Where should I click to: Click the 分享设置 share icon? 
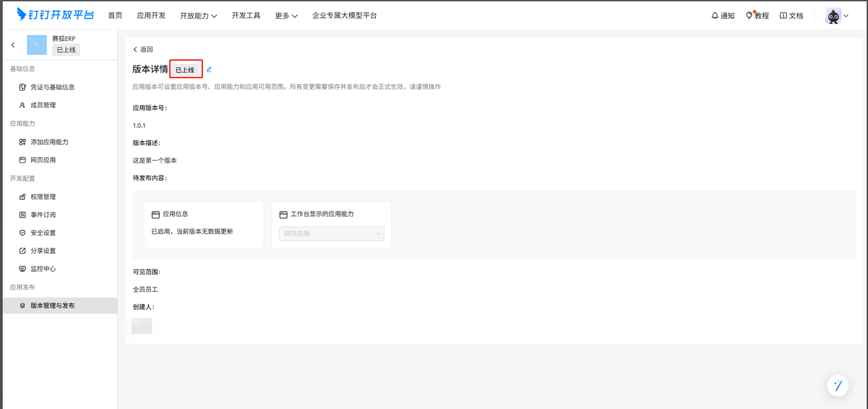tap(22, 251)
